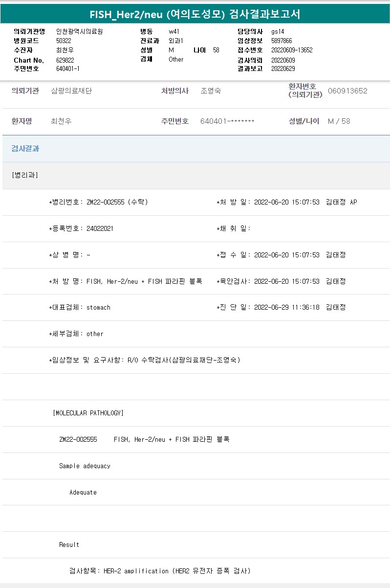The width and height of the screenshot is (390, 588).
Task: Select the 결과보고 date 20220629
Action: pos(283,68)
